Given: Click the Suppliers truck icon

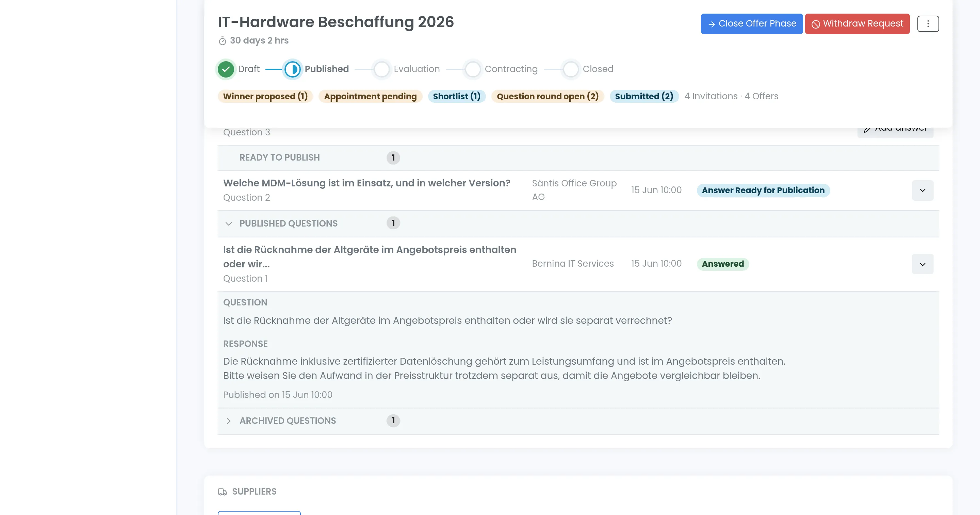Looking at the screenshot, I should tap(222, 492).
